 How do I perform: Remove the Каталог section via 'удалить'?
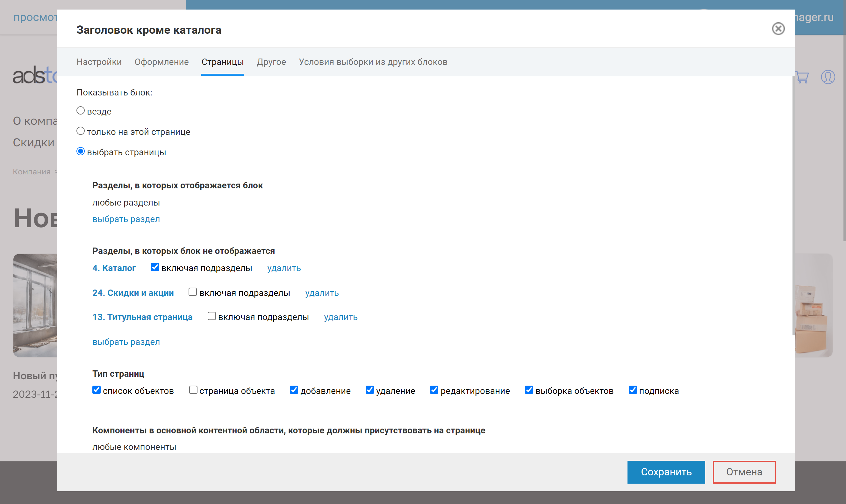(x=284, y=268)
